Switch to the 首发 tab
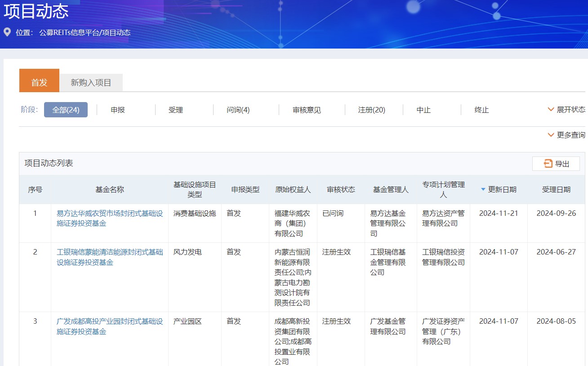 39,82
